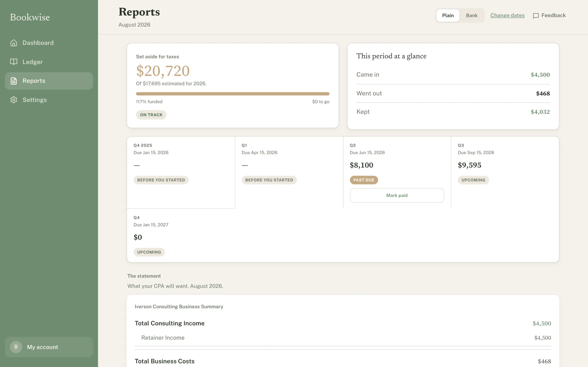588x367 pixels.
Task: Click the 'Set aside for taxes' label
Action: click(x=157, y=57)
